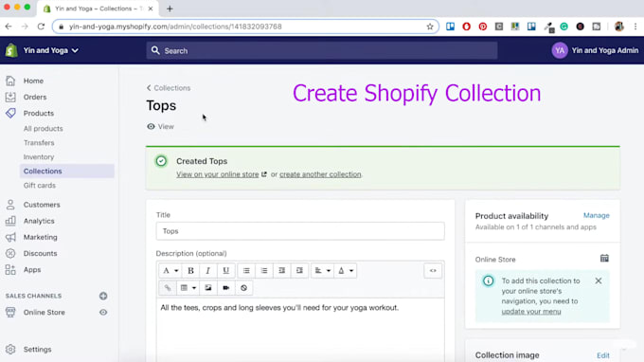Click the Pinterest extension icon
644x362 pixels.
coord(483,27)
